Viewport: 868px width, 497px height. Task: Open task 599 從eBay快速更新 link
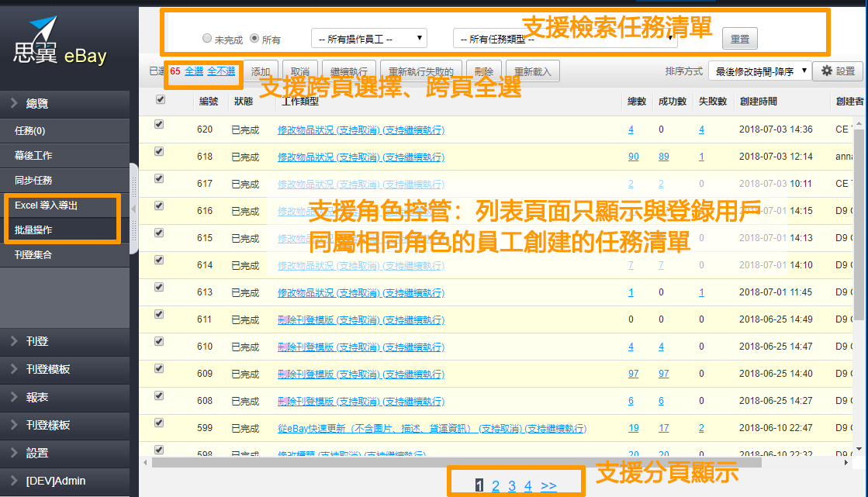[432, 428]
